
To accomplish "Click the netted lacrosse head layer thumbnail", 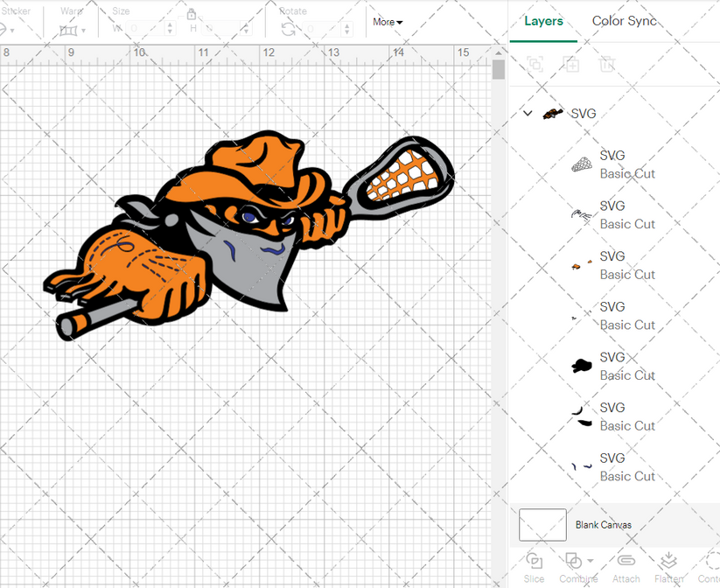I will 580,164.
